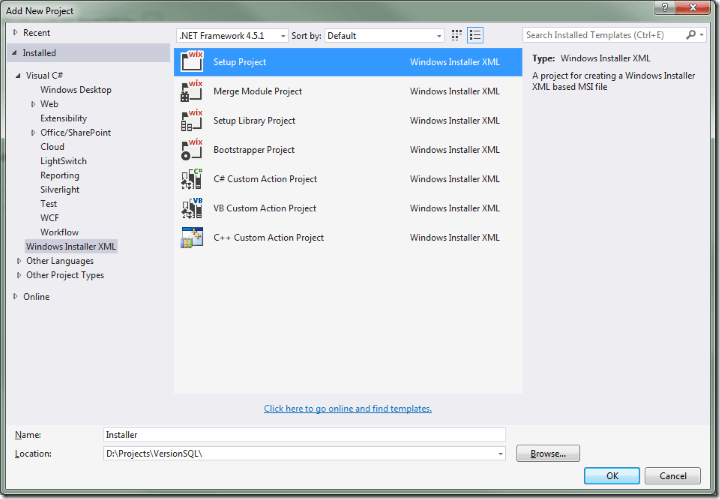The height and width of the screenshot is (499, 720).
Task: Switch to small icons grid view
Action: [x=456, y=35]
